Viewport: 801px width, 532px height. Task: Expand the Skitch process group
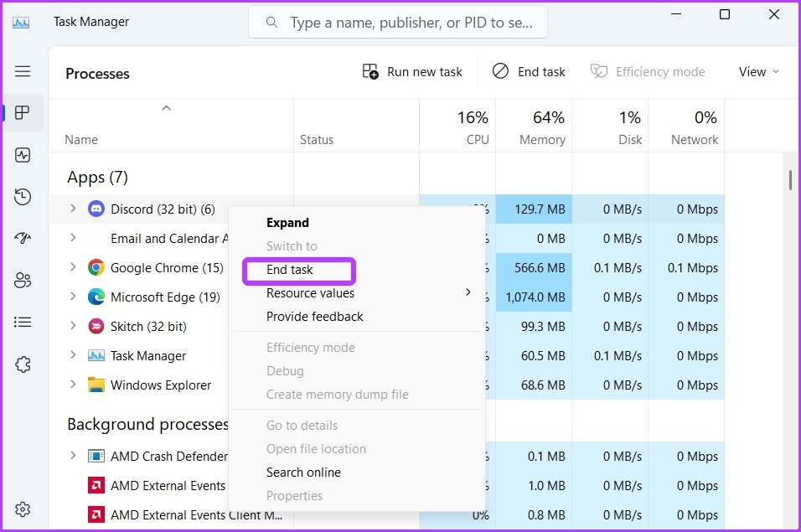point(73,326)
